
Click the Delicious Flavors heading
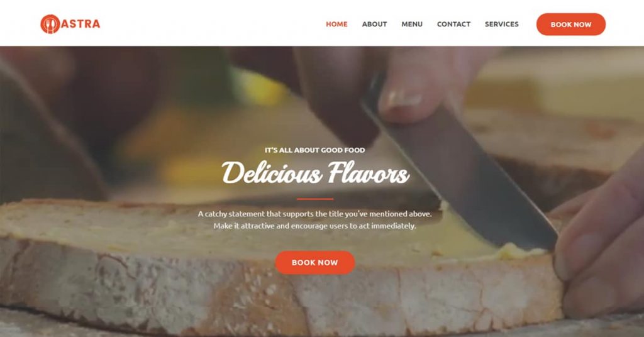coord(315,173)
